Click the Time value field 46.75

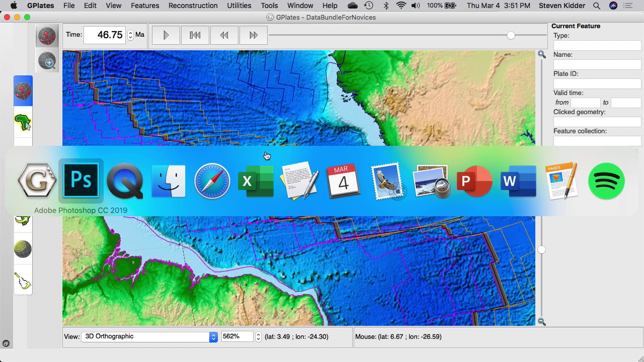pos(106,35)
